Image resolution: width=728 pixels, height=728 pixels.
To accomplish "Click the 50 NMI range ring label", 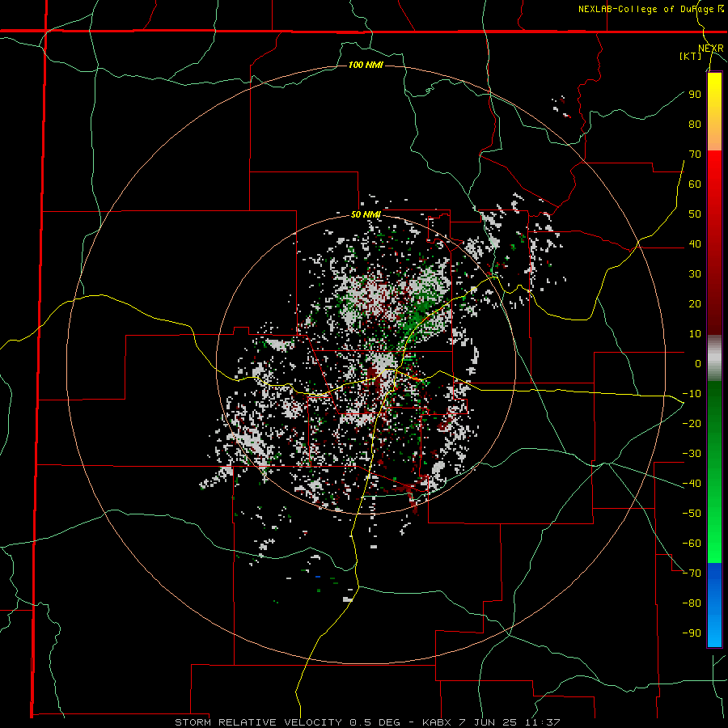I will [x=366, y=214].
